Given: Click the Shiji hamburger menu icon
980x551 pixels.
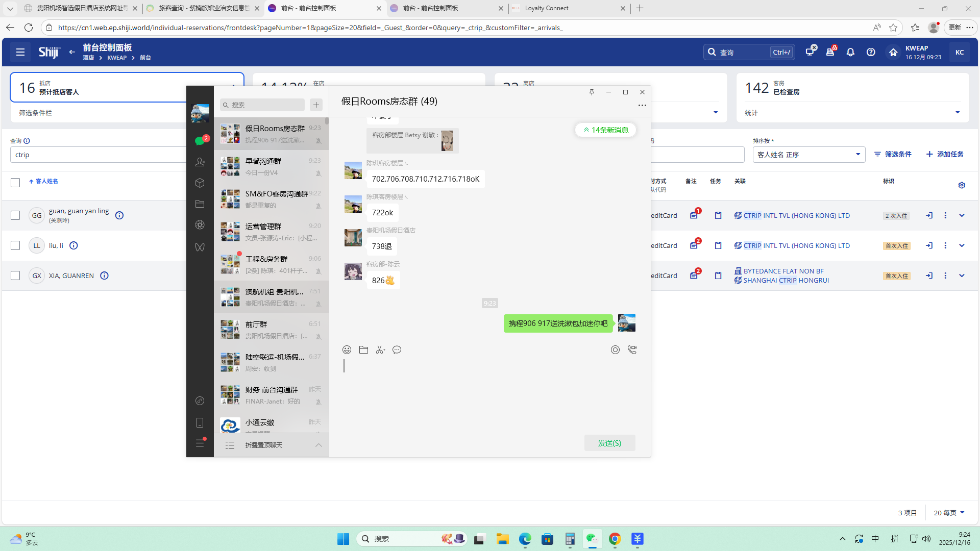Looking at the screenshot, I should (20, 52).
